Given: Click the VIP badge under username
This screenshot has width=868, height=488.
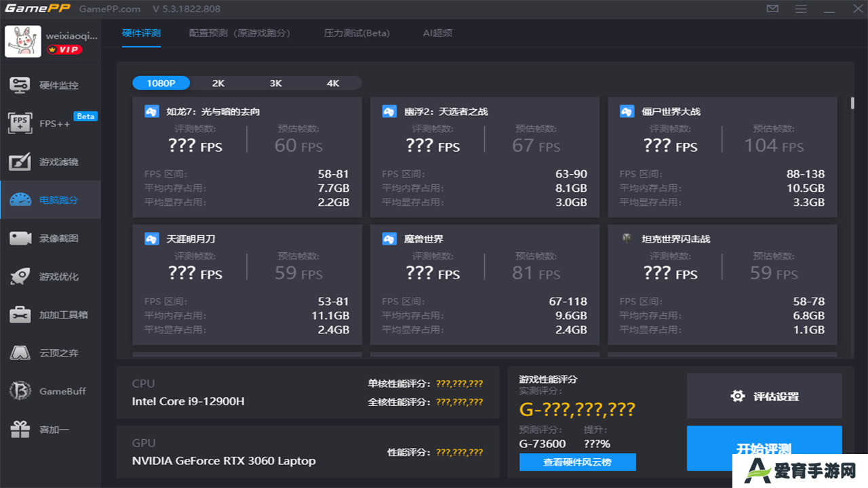Looking at the screenshot, I should [64, 49].
